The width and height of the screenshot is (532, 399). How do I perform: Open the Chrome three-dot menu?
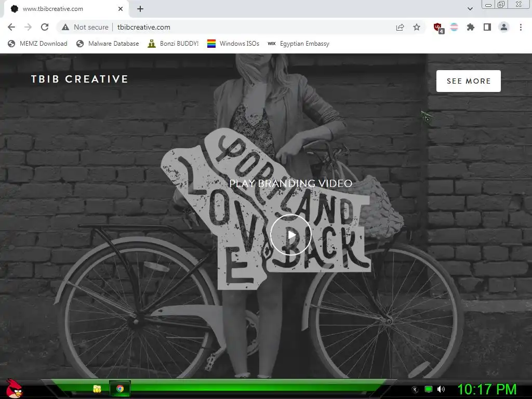coord(521,27)
